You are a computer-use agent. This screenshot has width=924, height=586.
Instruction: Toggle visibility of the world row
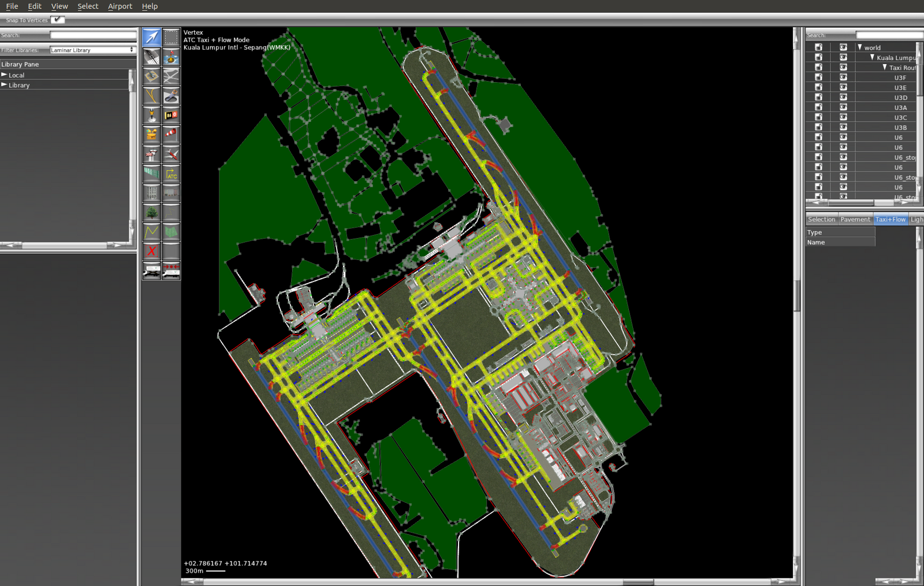(843, 47)
